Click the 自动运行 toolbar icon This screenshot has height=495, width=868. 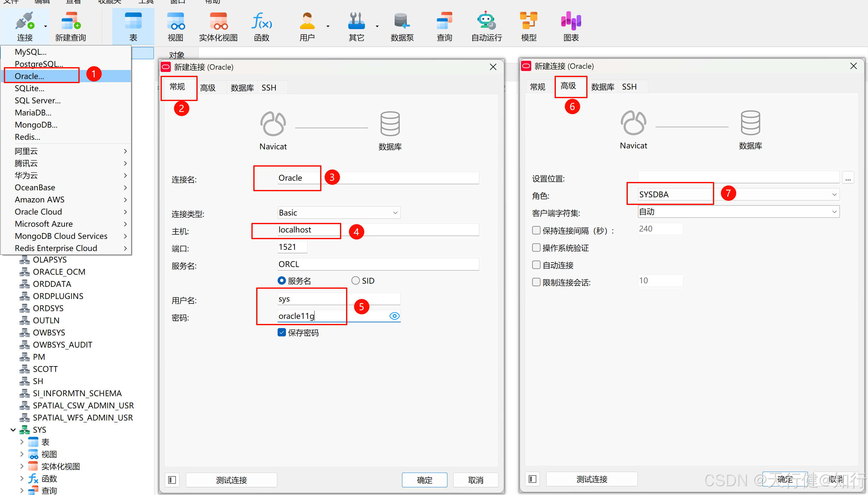click(x=486, y=26)
